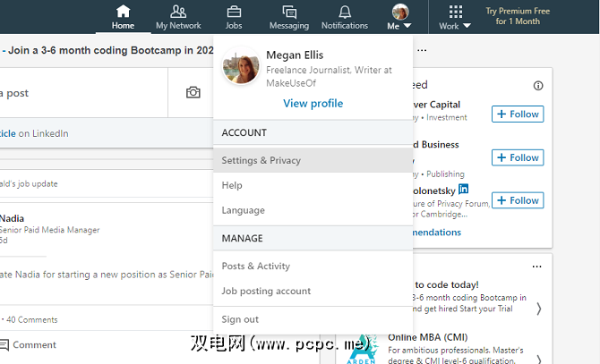
Task: Click Megan Ellis profile picture in dropdown
Action: coord(241,66)
